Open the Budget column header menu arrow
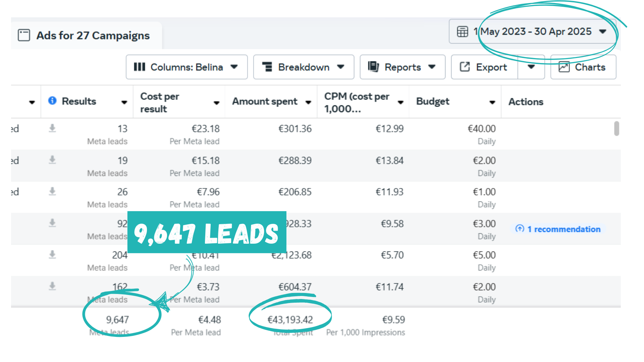This screenshot has height=362, width=644. [x=492, y=102]
